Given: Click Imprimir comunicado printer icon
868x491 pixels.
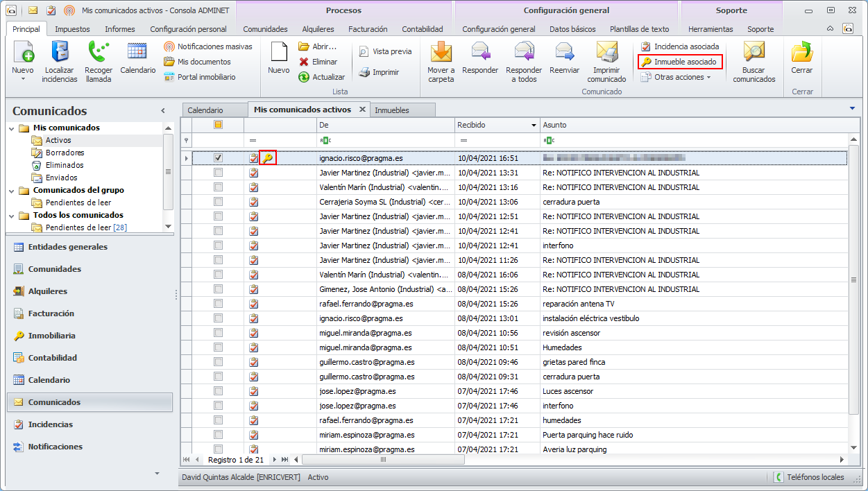Looking at the screenshot, I should [x=606, y=52].
